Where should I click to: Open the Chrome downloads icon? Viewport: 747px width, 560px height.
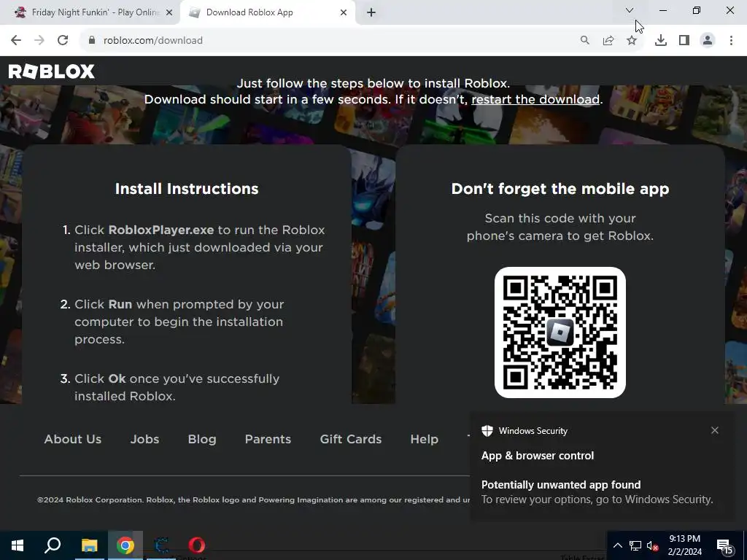click(661, 41)
